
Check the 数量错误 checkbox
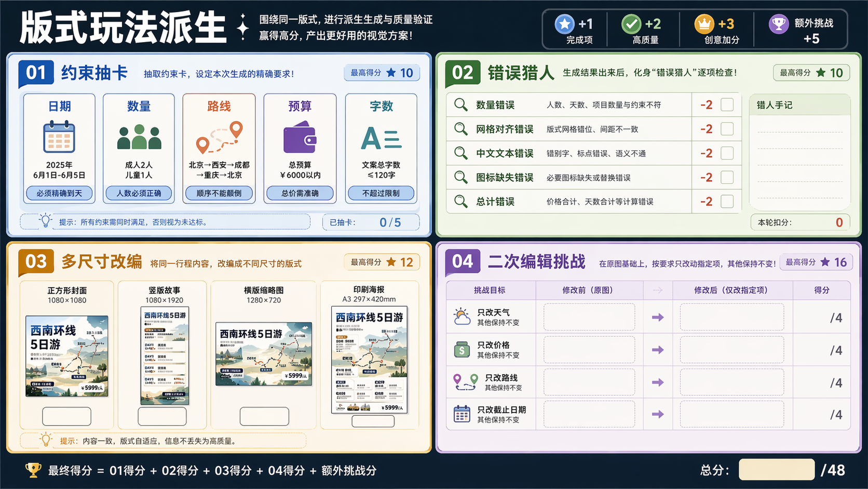click(727, 105)
